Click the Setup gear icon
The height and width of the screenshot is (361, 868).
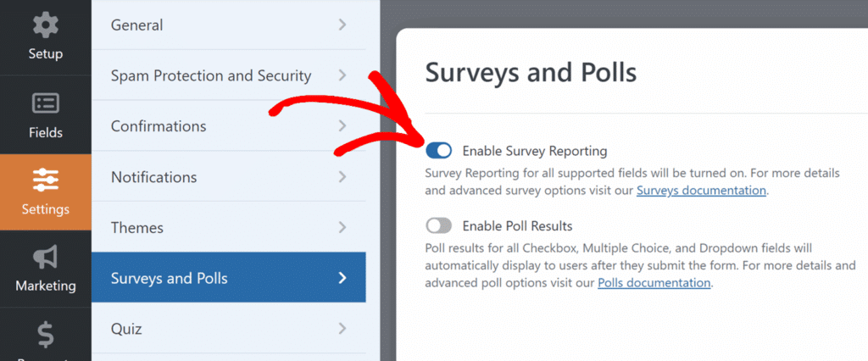pos(45,25)
